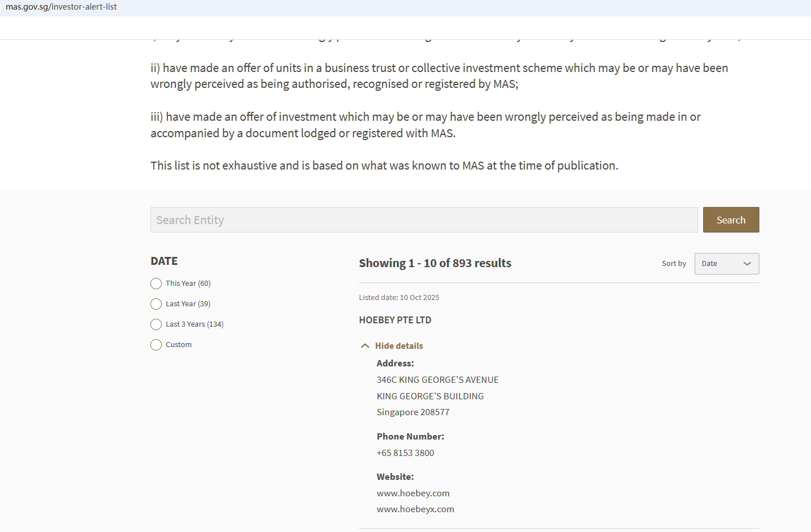
Task: Choose the Last Year radio option
Action: 156,304
